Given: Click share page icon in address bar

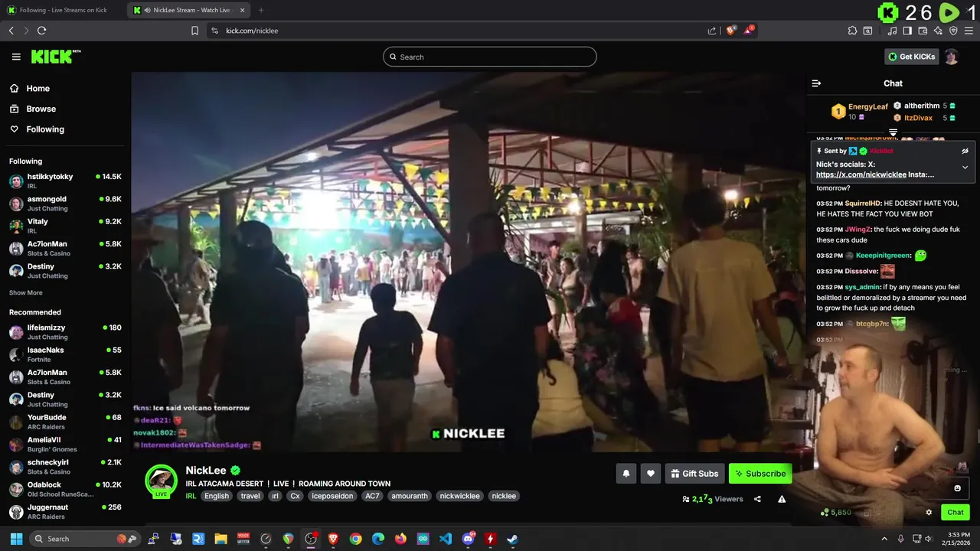Looking at the screenshot, I should coord(712,31).
